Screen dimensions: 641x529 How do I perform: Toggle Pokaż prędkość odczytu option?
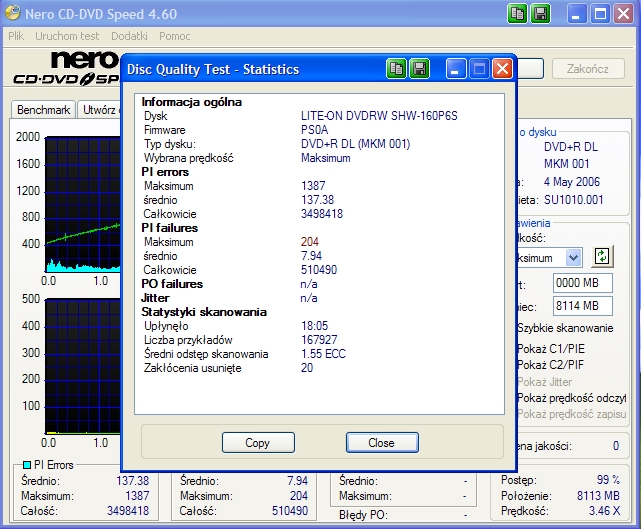click(571, 398)
